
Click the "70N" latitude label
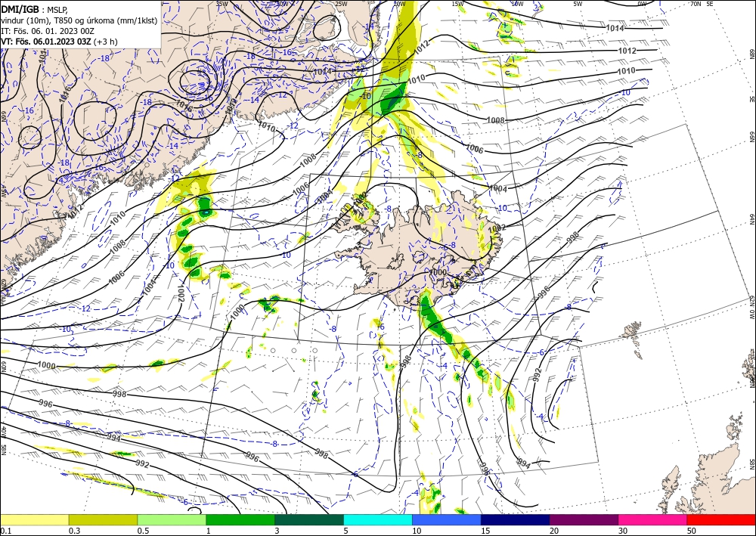pyautogui.click(x=696, y=4)
